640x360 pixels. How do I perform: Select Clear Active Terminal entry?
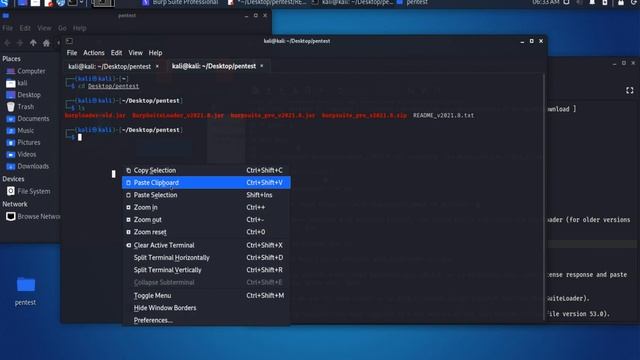click(x=206, y=245)
